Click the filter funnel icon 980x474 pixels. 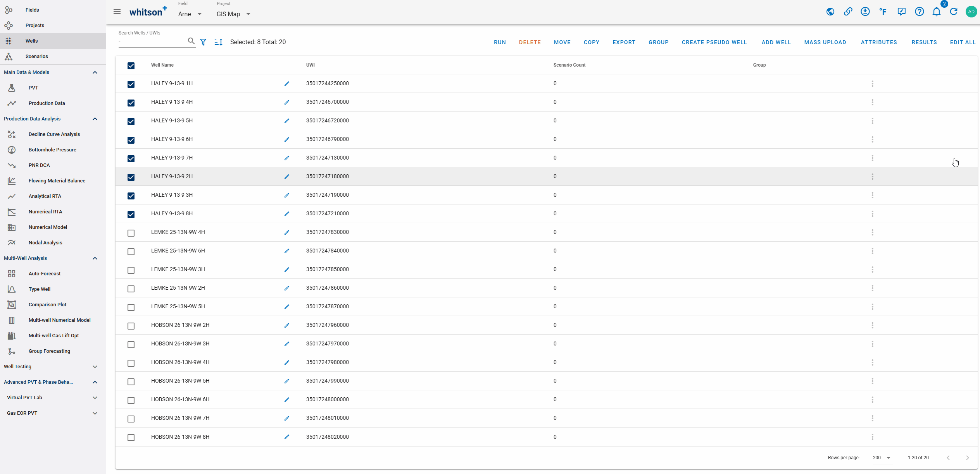coord(203,42)
